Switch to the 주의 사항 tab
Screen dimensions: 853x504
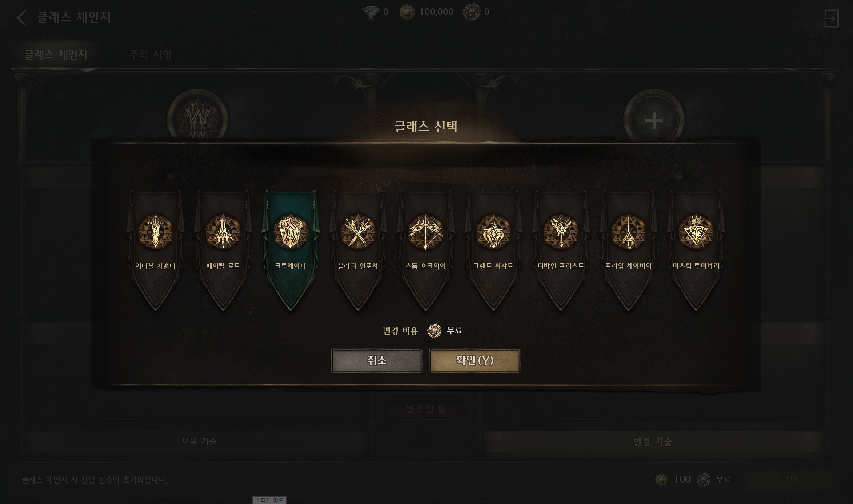point(150,54)
